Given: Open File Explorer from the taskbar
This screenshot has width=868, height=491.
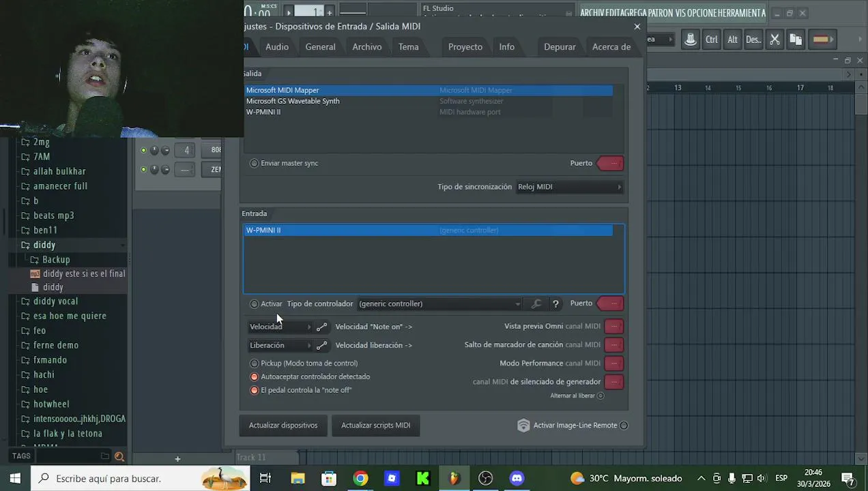Looking at the screenshot, I should point(298,479).
